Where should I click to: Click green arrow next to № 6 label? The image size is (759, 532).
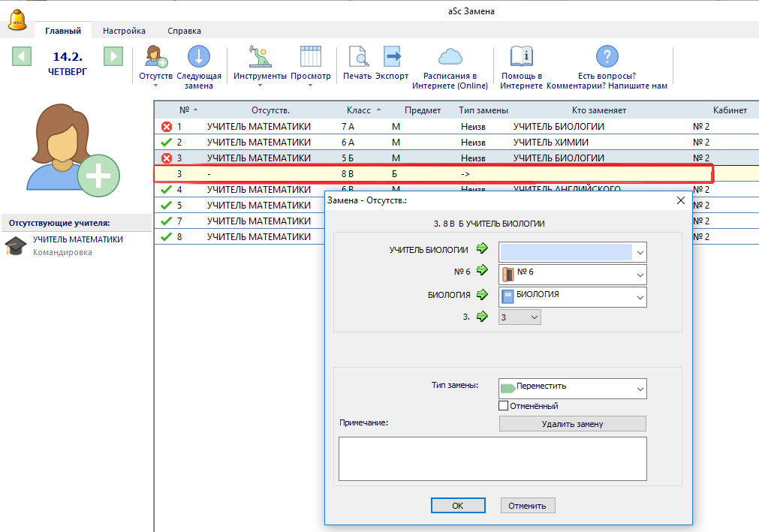tap(482, 270)
